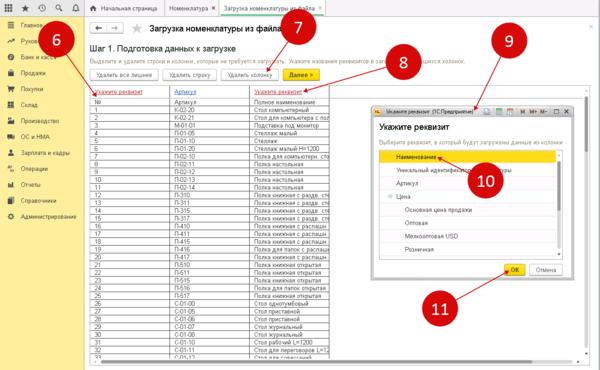Screen dimensions: 600x370
Task: Open notifications bell icon
Action: [76, 8]
